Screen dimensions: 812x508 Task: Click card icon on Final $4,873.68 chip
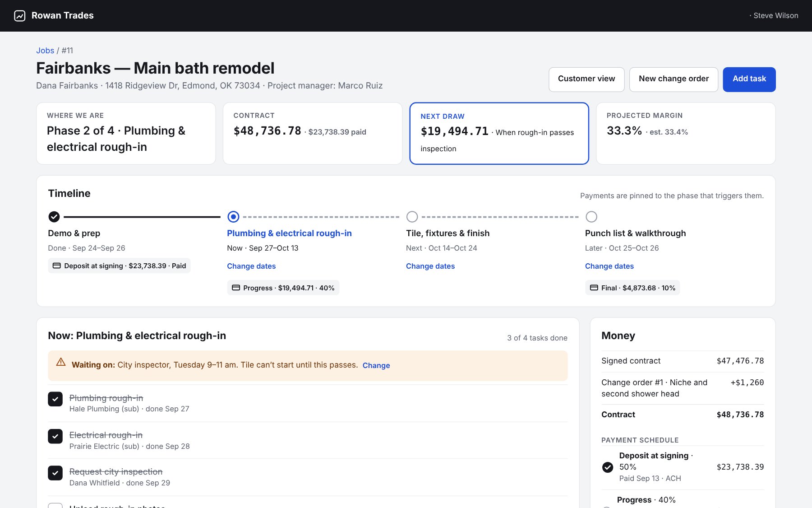[x=594, y=288]
